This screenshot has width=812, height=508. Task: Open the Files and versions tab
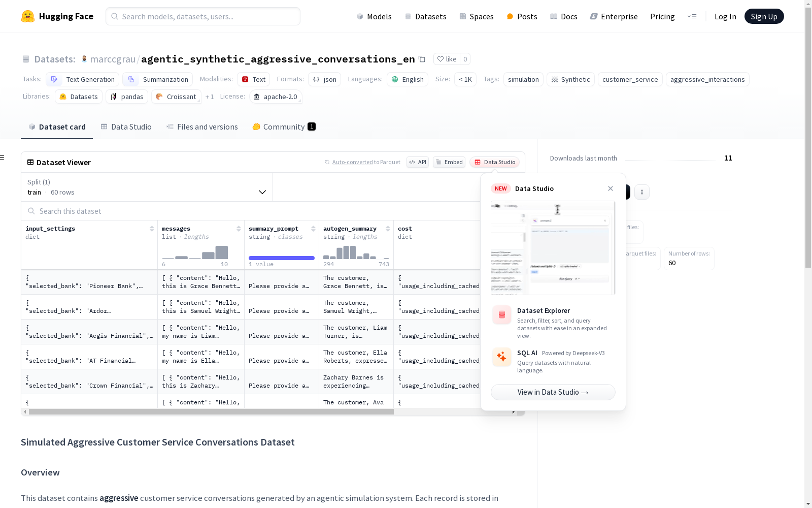[202, 127]
